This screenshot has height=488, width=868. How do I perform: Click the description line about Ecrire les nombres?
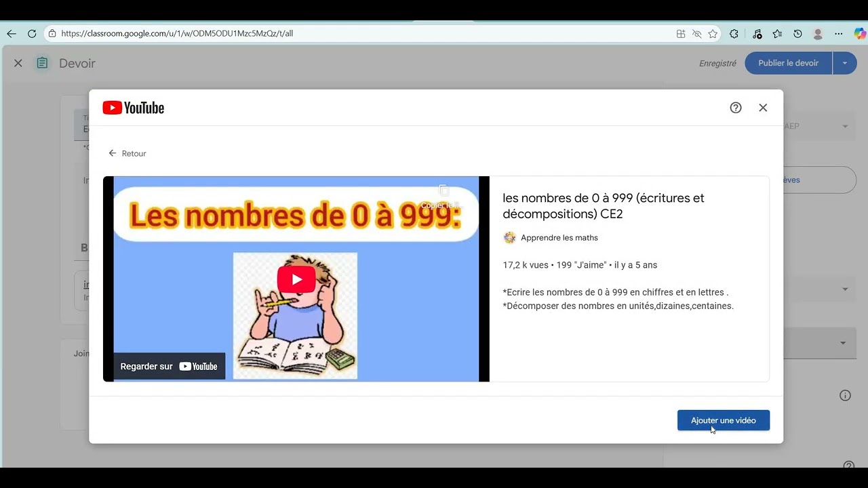pos(616,292)
